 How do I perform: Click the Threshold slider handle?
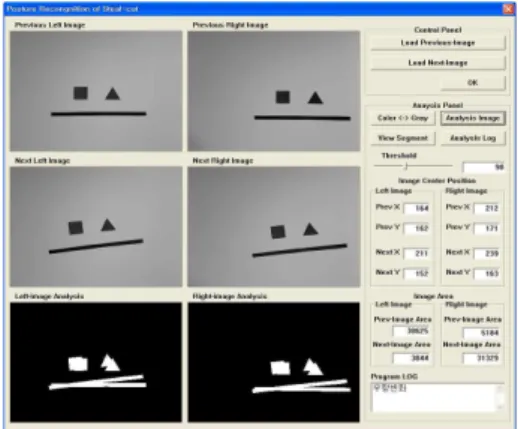406,166
